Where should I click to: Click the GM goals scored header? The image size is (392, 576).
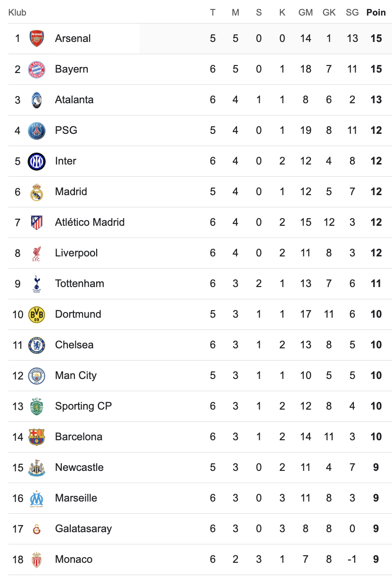click(305, 13)
